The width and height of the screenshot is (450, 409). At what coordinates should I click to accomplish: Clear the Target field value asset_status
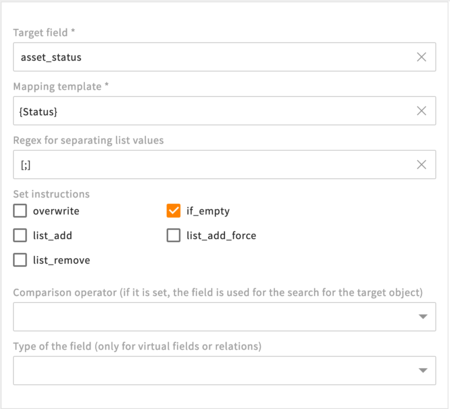click(421, 57)
